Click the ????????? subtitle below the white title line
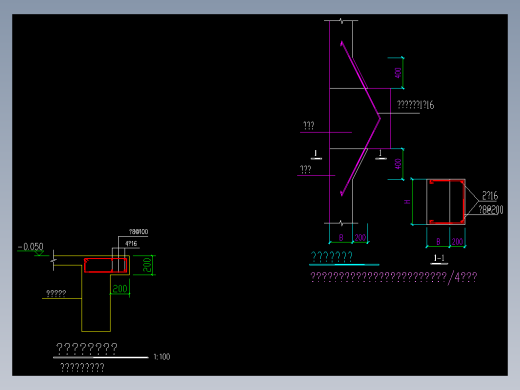The height and width of the screenshot is (390, 520). 82,367
